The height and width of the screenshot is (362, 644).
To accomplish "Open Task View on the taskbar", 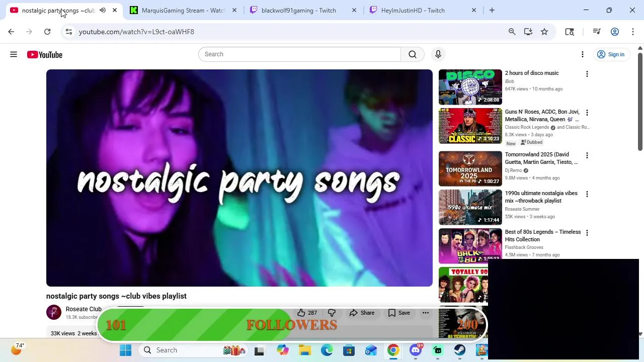I will pos(259,350).
